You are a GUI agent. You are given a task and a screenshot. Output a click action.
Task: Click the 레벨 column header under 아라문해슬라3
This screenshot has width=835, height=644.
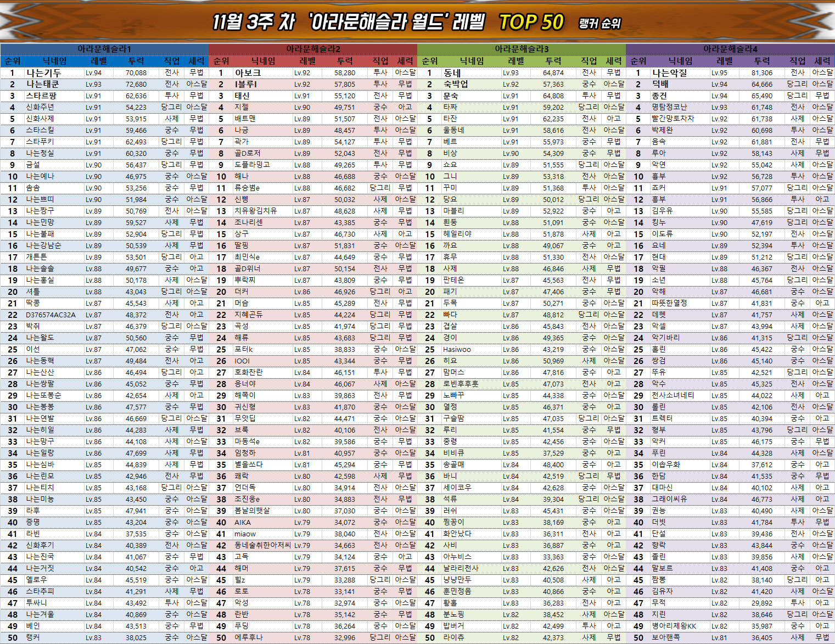click(516, 61)
